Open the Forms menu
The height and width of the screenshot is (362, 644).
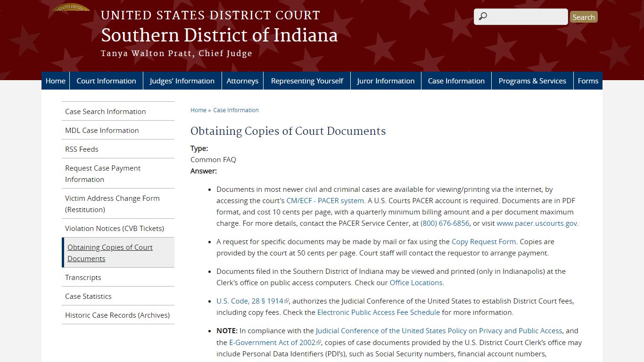[588, 81]
